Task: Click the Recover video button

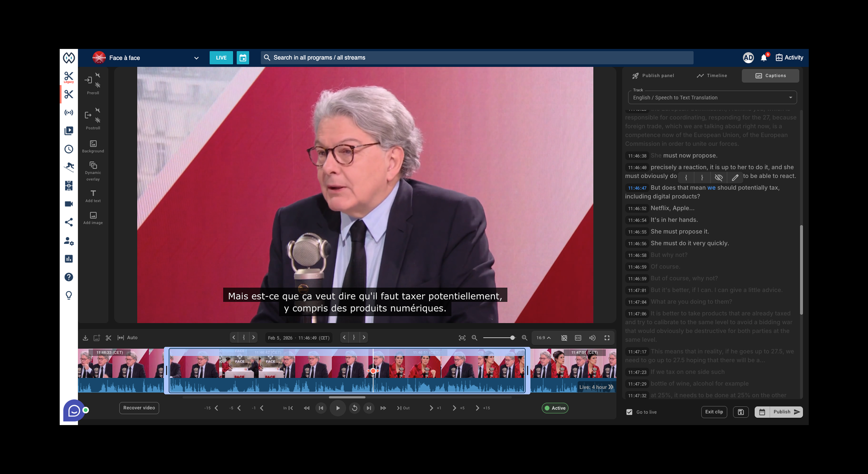Action: 139,408
